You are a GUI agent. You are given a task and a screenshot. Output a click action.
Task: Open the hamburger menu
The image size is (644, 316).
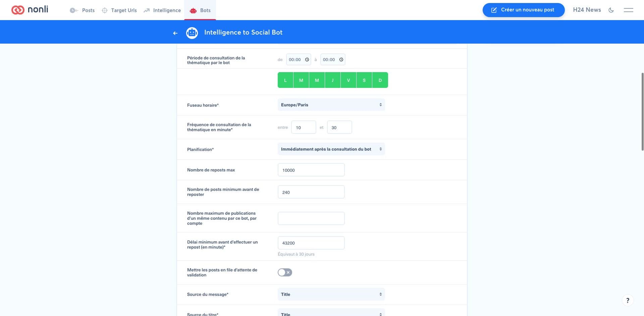coord(628,10)
